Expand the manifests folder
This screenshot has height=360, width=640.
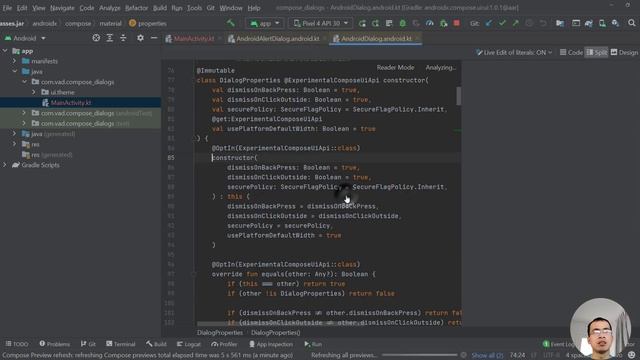click(15, 61)
